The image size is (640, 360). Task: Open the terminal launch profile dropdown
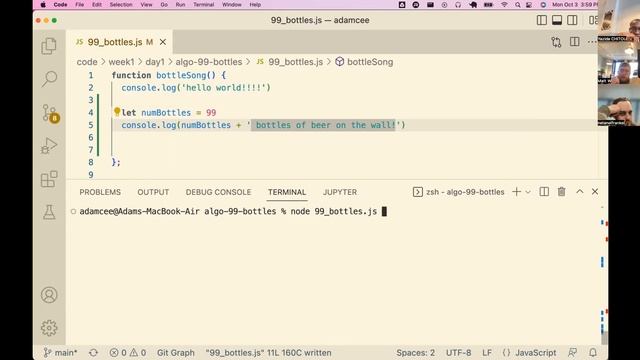pyautogui.click(x=528, y=192)
